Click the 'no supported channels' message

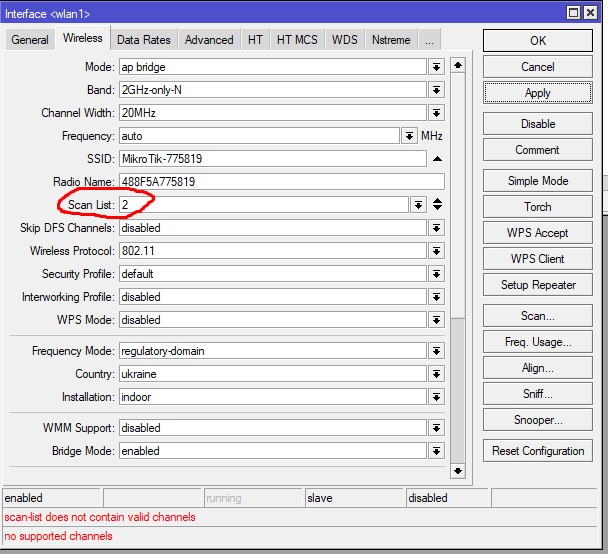coord(58,536)
